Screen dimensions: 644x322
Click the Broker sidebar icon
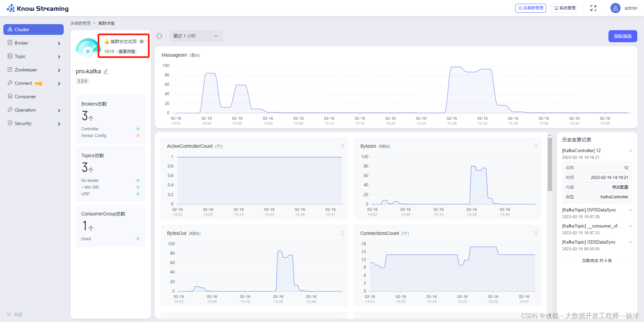pos(10,43)
